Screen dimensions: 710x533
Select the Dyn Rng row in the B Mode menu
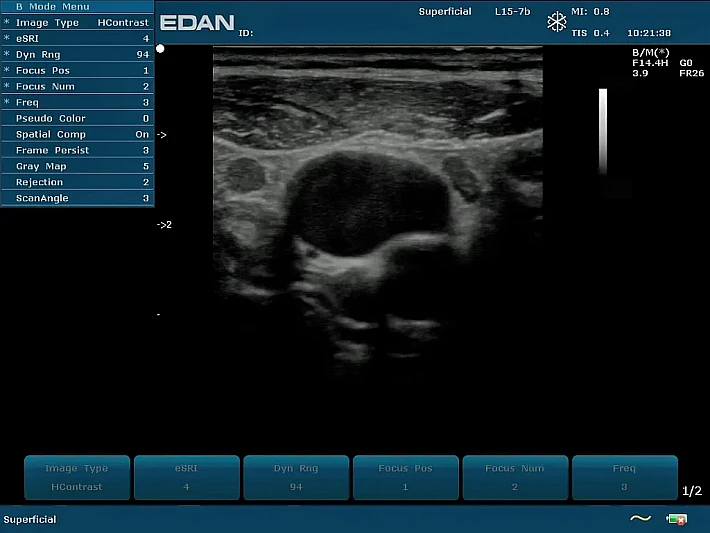[x=78, y=54]
